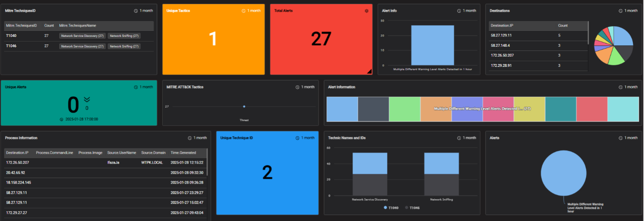
Task: Click the clock icon in Unique Alerts header
Action: (136, 87)
